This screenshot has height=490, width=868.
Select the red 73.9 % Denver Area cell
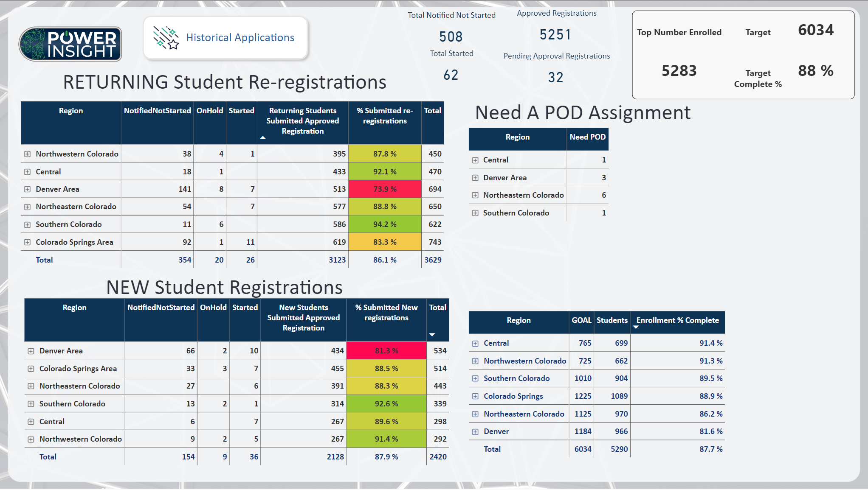(385, 189)
